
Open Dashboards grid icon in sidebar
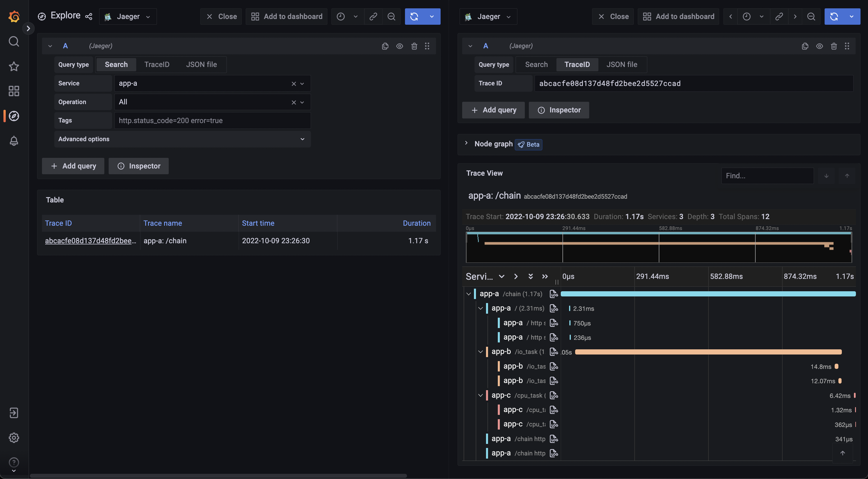[14, 91]
